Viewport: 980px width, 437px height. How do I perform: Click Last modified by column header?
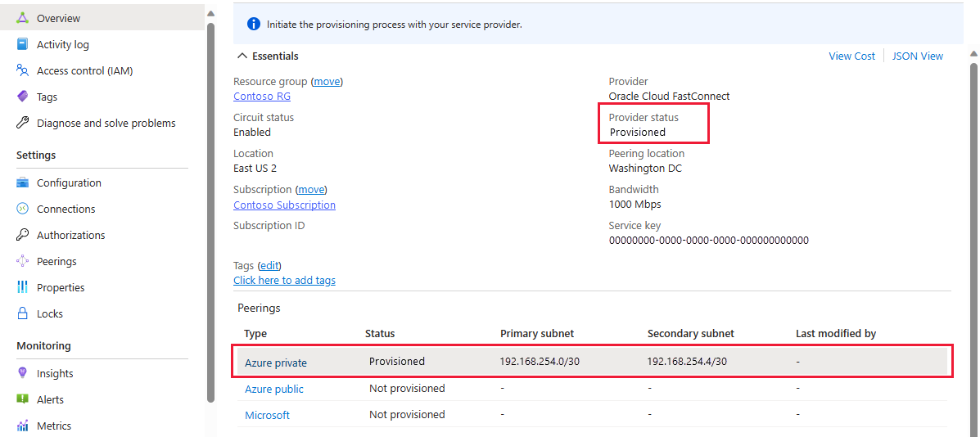(x=836, y=334)
